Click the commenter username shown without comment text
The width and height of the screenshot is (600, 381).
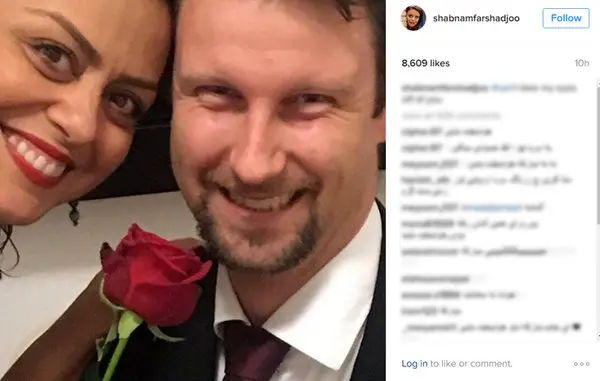pyautogui.click(x=435, y=279)
